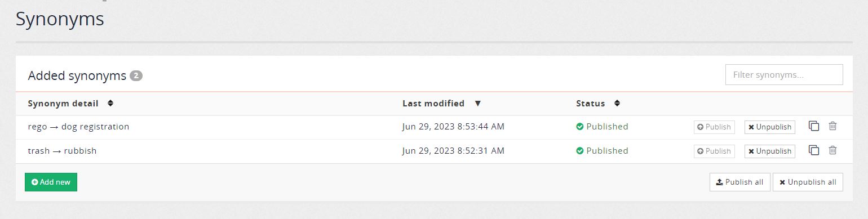
Task: Click the synonyms count badge
Action: [x=136, y=75]
